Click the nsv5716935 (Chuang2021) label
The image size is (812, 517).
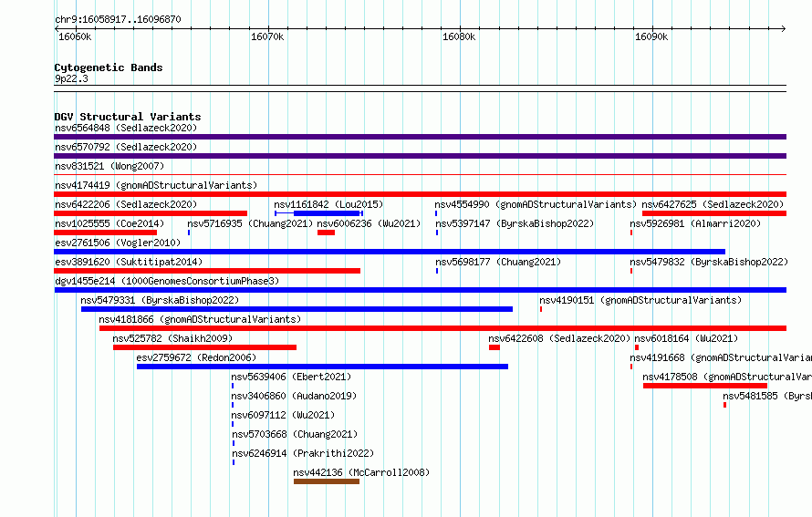click(250, 223)
